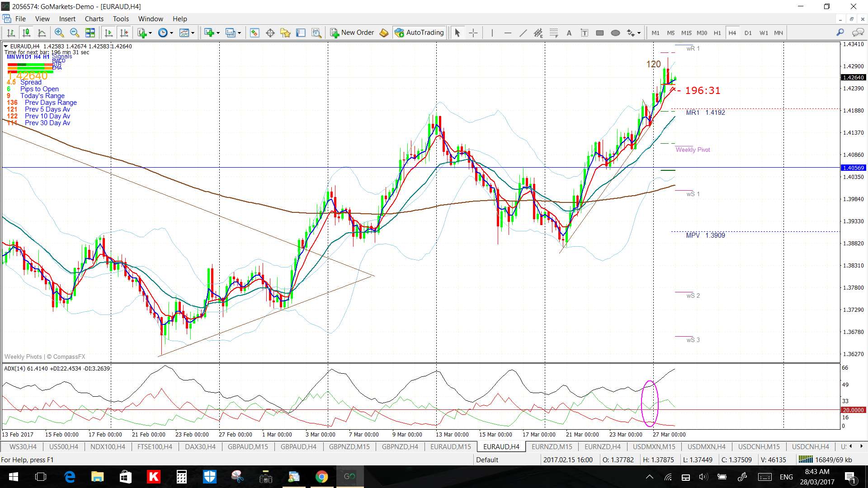The width and height of the screenshot is (868, 488).
Task: Open the USDCNH,M15 chart tab
Action: 759,446
